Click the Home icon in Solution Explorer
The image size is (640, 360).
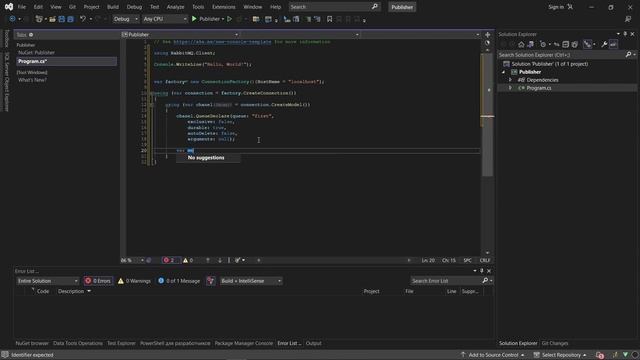(x=521, y=44)
